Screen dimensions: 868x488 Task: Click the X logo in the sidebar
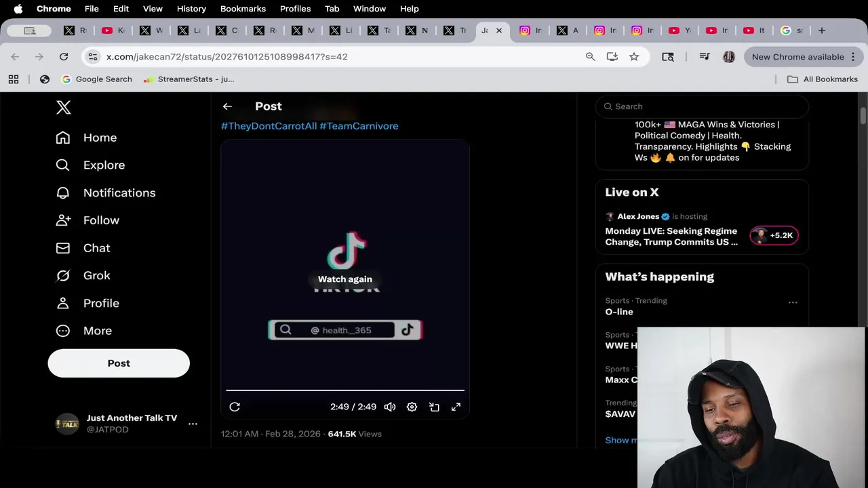pos(63,107)
